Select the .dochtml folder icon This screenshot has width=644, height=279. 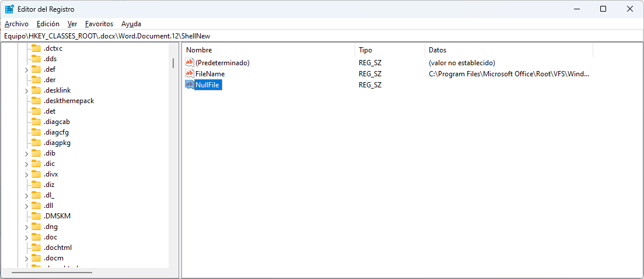tap(37, 248)
